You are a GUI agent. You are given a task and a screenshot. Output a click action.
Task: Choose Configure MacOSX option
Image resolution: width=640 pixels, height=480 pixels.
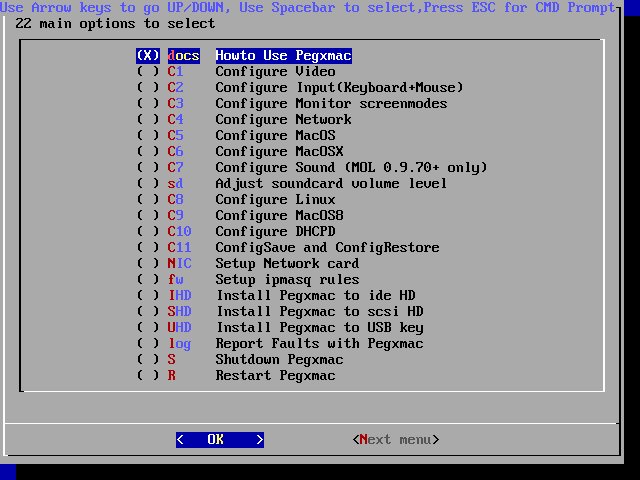coord(280,151)
